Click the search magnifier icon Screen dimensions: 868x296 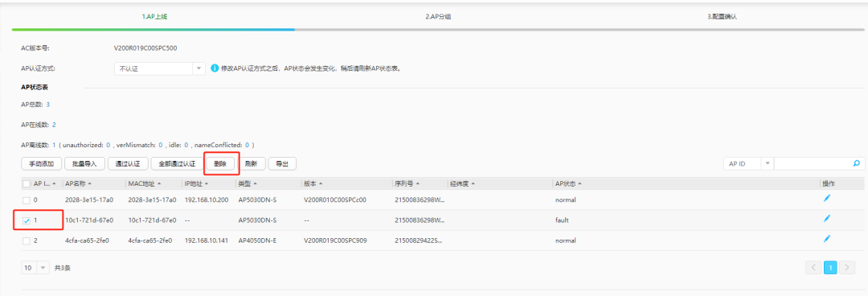click(857, 163)
